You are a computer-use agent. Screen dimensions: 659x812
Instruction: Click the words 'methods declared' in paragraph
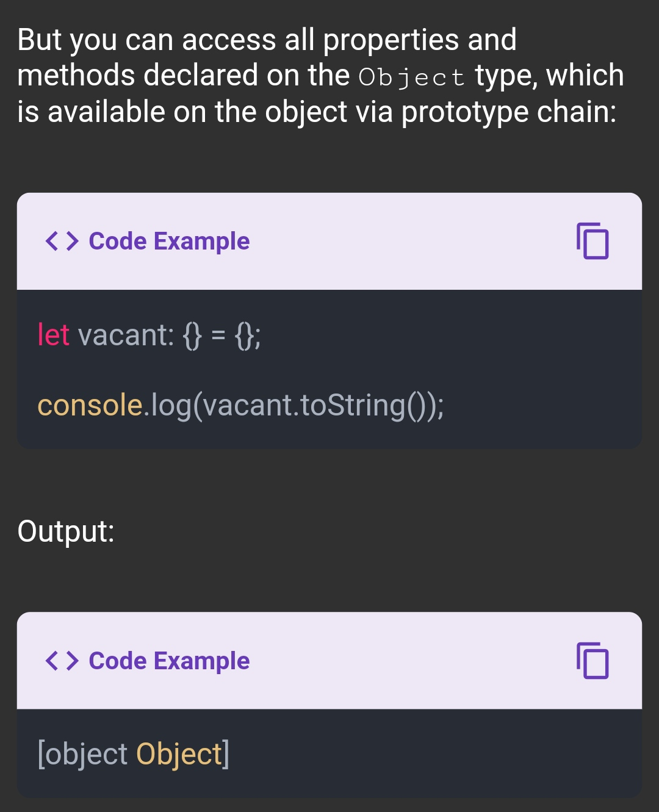(x=138, y=76)
